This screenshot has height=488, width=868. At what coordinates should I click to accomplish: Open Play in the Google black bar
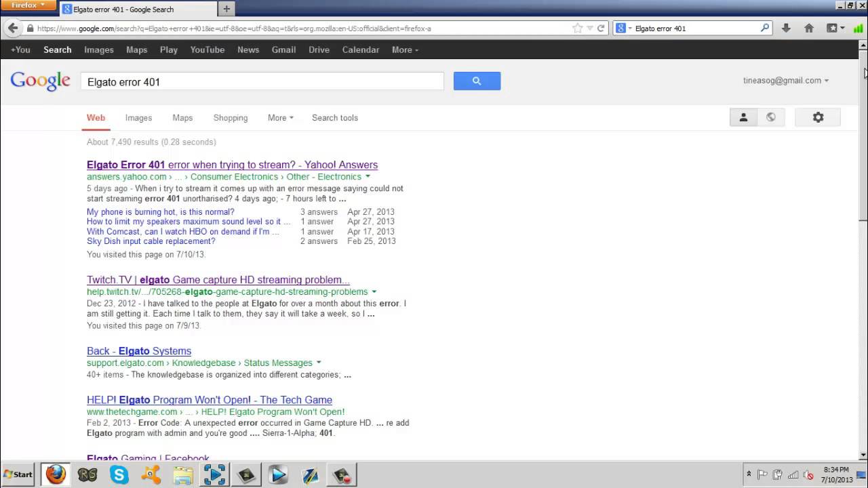coord(169,49)
